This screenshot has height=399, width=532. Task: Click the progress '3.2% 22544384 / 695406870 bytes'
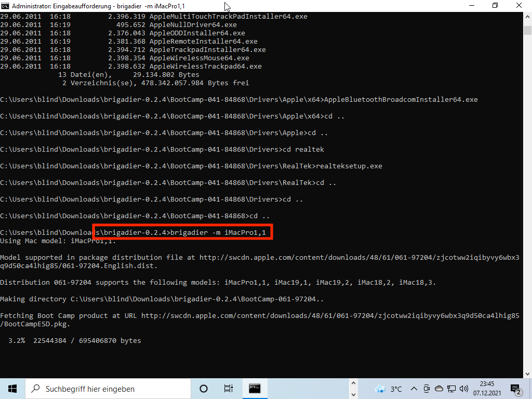(x=75, y=341)
